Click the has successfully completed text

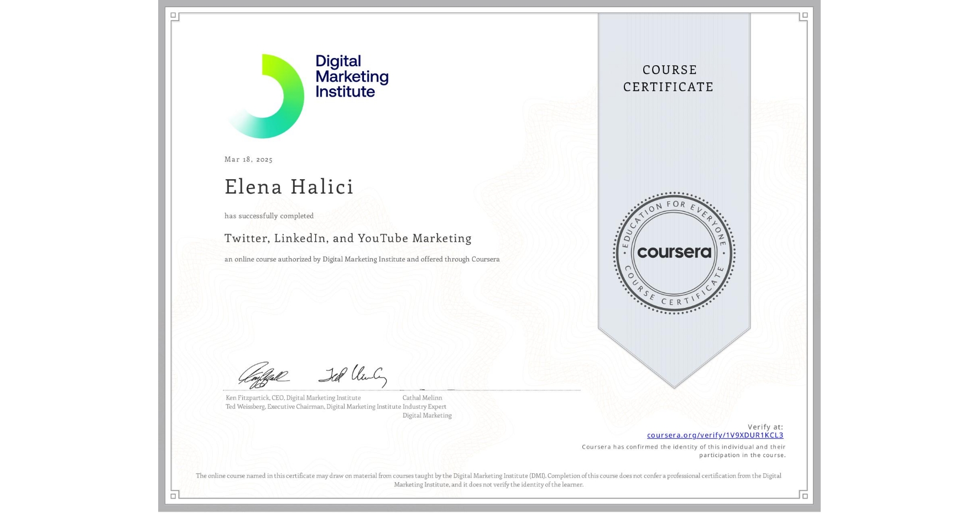coord(269,216)
